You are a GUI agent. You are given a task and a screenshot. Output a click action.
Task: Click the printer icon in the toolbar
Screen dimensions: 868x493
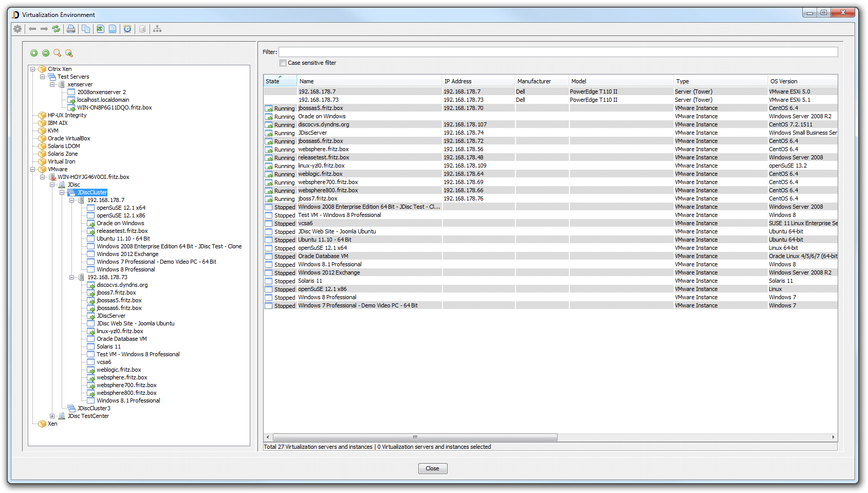tap(71, 29)
